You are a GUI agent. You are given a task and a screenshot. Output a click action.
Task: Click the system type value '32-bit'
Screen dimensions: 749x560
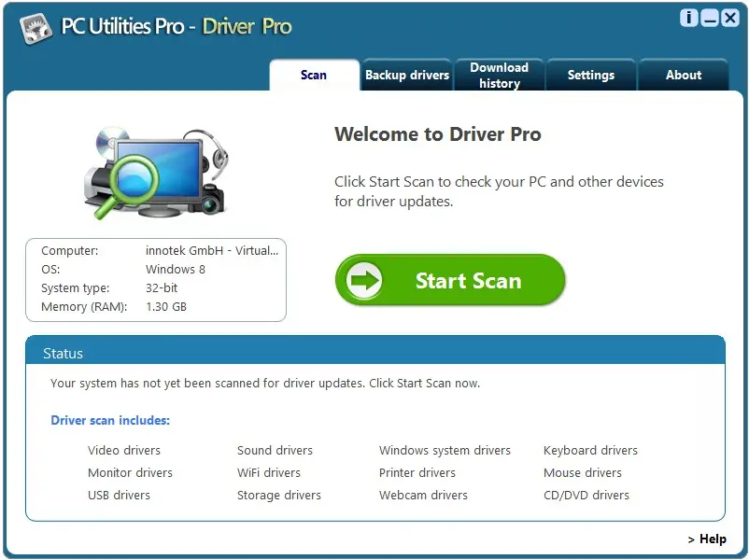pyautogui.click(x=162, y=287)
